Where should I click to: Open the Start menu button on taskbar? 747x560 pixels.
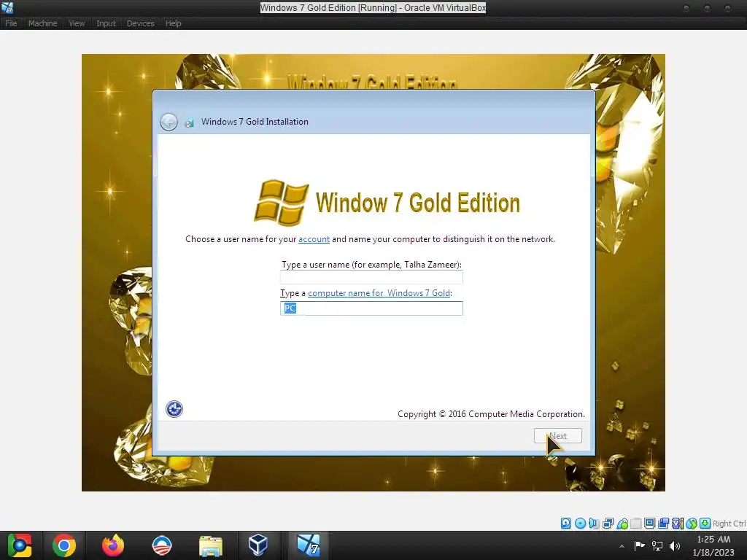pos(20,545)
